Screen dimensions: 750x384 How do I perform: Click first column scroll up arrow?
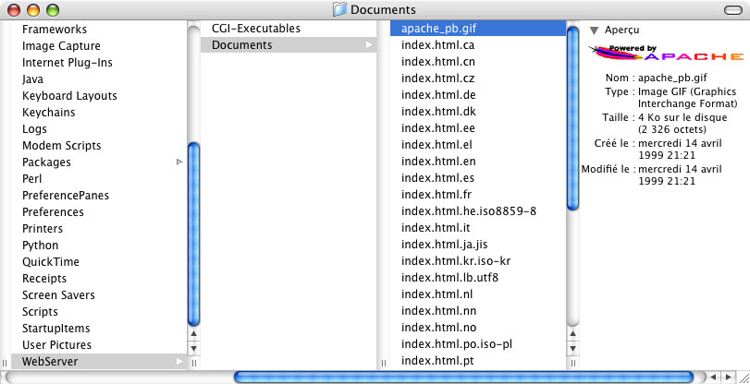tap(194, 334)
